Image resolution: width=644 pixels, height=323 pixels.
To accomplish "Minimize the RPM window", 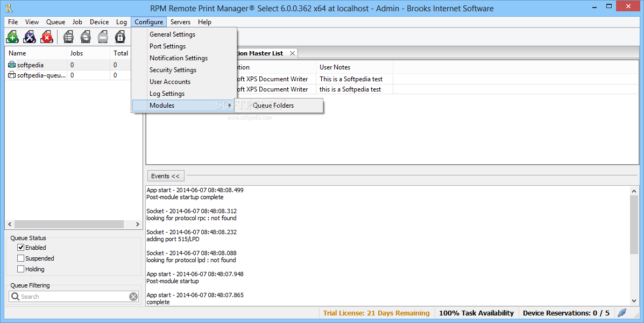I will [595, 6].
